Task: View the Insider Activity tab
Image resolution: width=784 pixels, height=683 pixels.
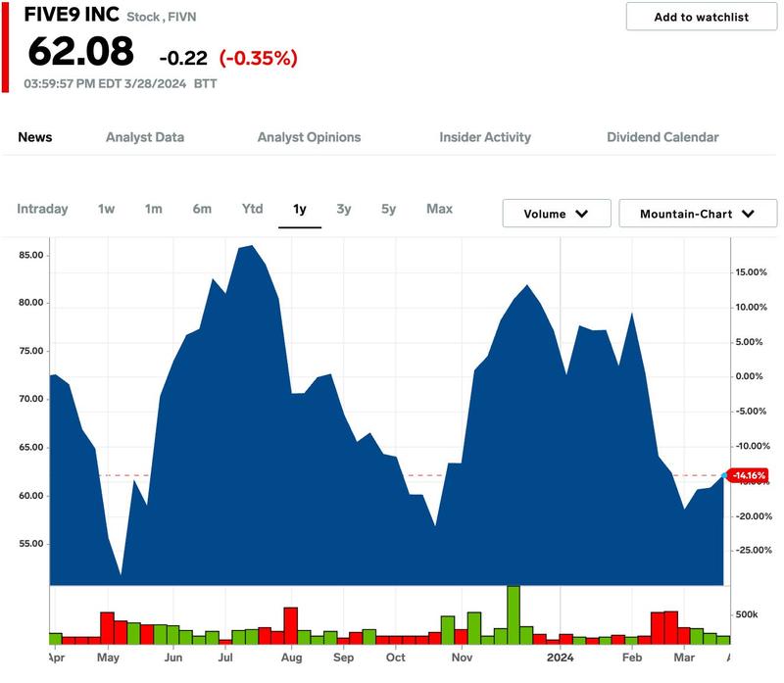Action: pos(485,137)
